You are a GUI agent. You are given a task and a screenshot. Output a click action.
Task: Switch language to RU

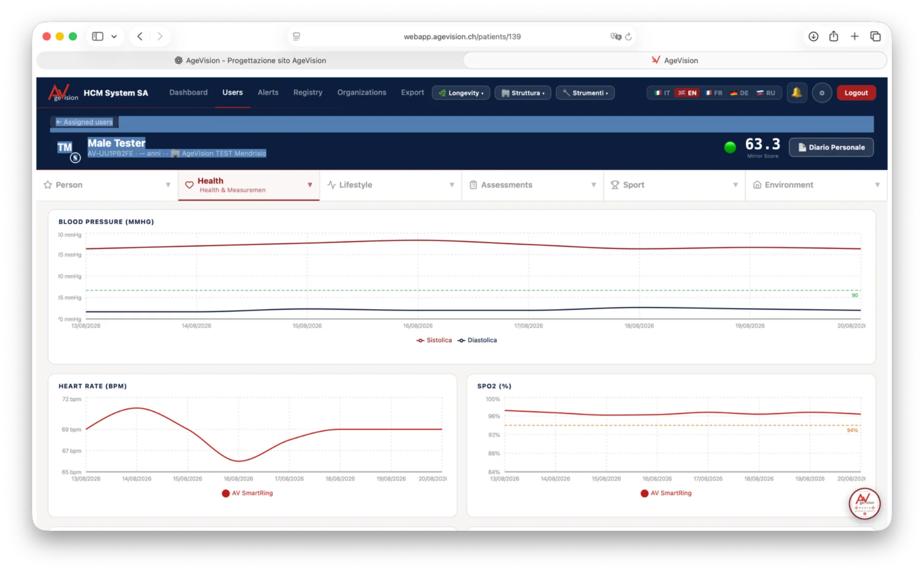pyautogui.click(x=766, y=93)
